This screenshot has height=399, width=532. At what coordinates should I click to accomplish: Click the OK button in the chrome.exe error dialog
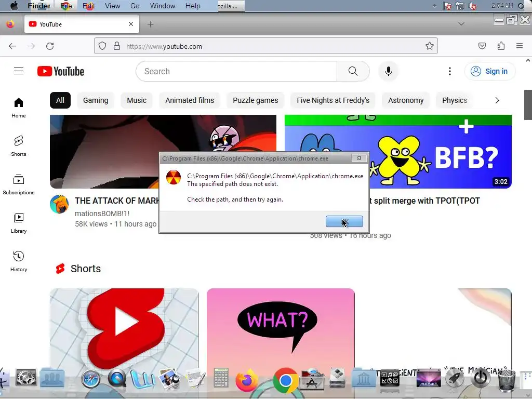344,221
